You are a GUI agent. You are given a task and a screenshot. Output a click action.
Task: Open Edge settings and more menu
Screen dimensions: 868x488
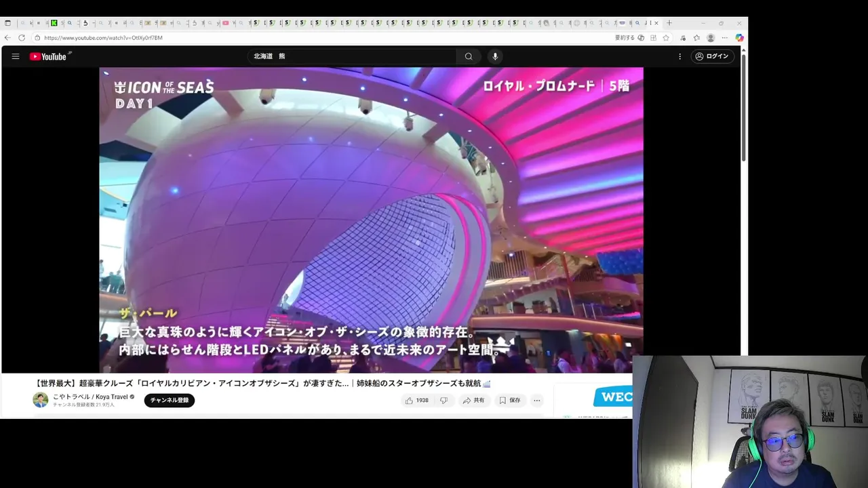click(724, 38)
